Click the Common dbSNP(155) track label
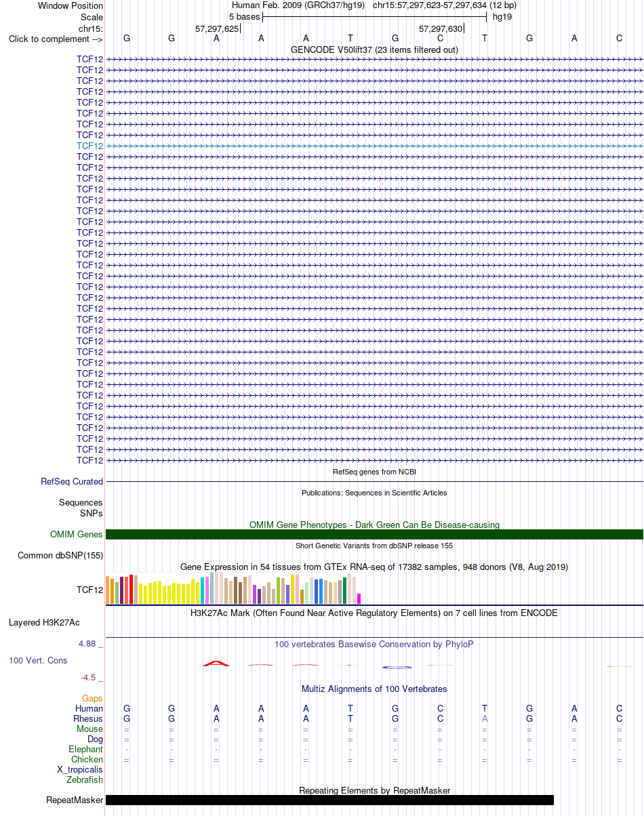This screenshot has height=816, width=644. point(60,556)
